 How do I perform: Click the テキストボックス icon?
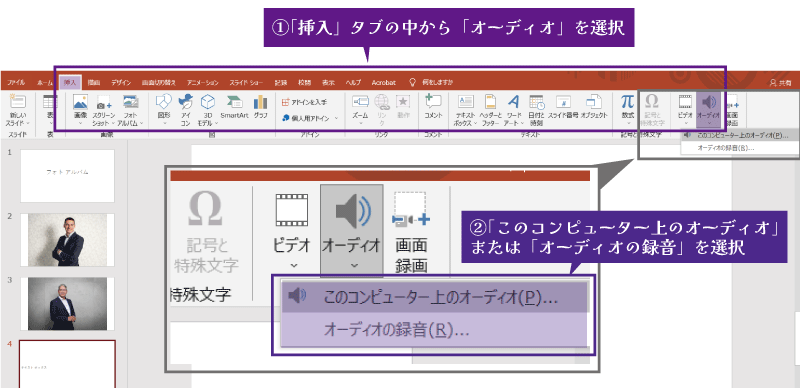(x=465, y=102)
